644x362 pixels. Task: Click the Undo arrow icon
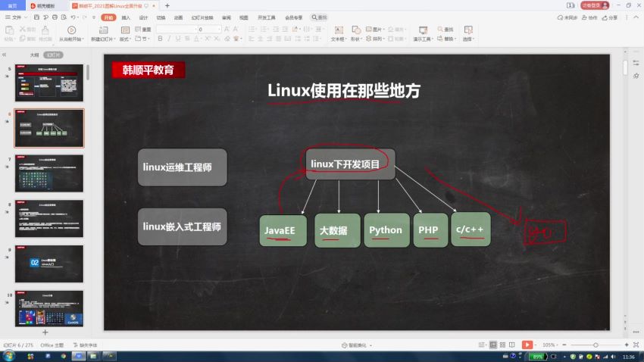73,17
